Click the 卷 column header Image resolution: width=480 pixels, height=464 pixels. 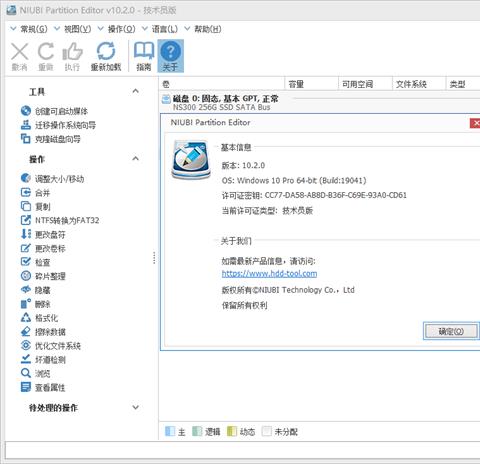(222, 84)
